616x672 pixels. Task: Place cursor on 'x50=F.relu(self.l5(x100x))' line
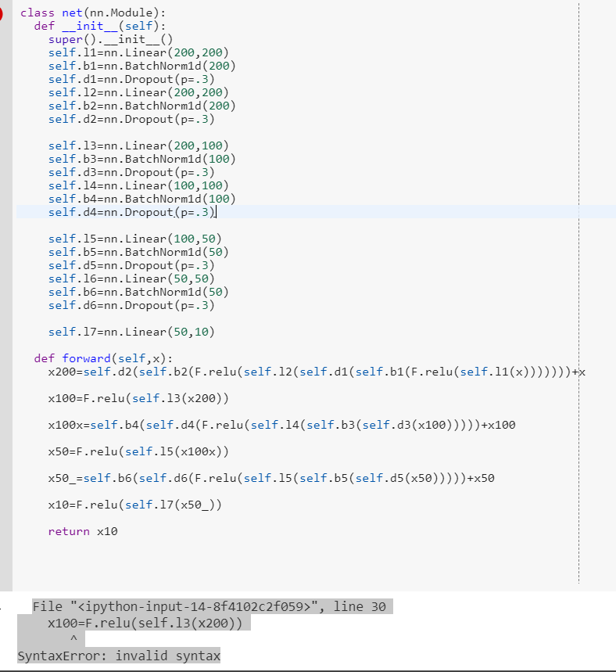[x=138, y=451]
